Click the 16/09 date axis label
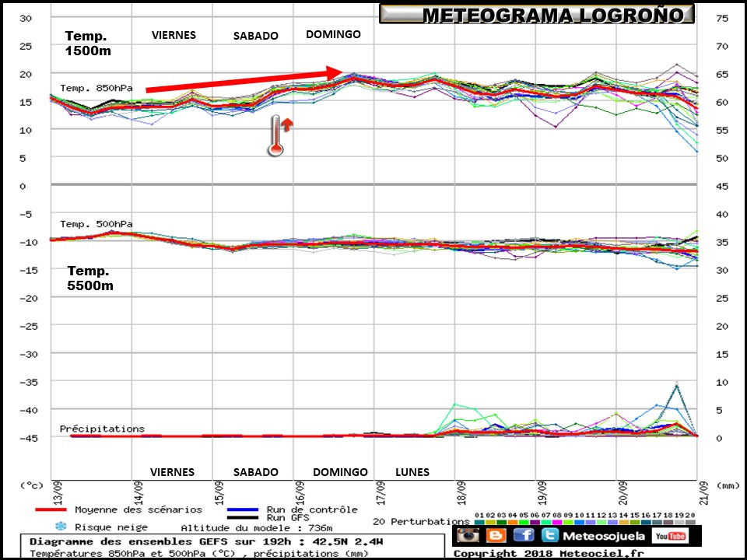This screenshot has width=747, height=560. pos(300,493)
